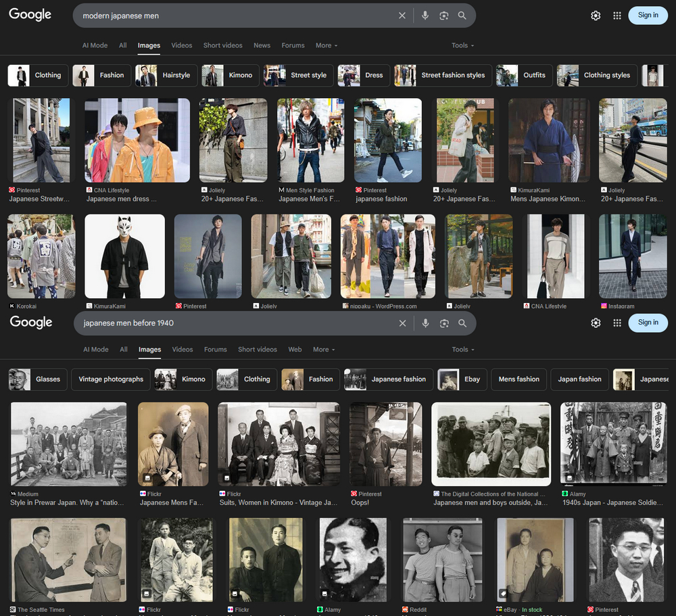This screenshot has width=676, height=616.
Task: Click voice search microphone in top search bar
Action: click(x=425, y=16)
